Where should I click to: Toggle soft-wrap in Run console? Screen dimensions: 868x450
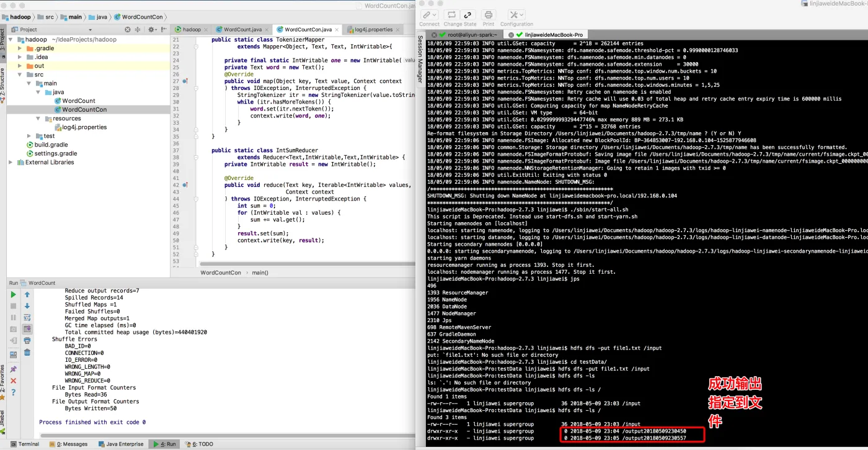[x=27, y=317]
